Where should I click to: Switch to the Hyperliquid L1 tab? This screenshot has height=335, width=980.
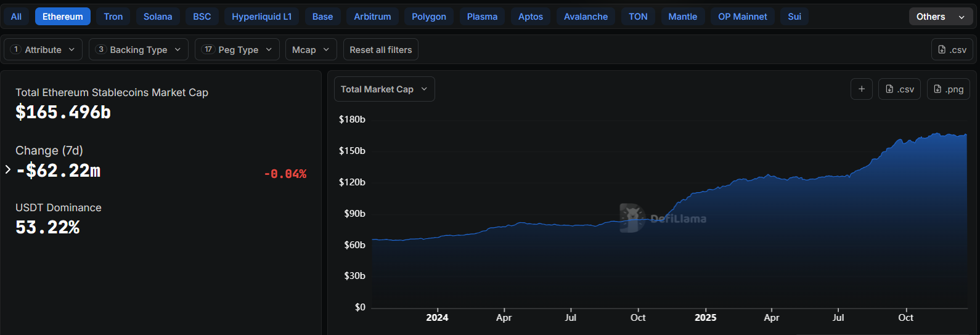(261, 17)
